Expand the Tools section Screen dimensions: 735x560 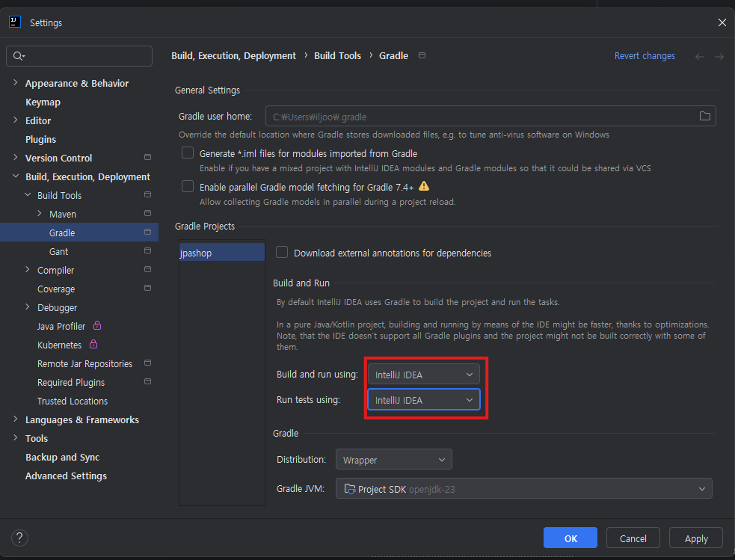16,437
